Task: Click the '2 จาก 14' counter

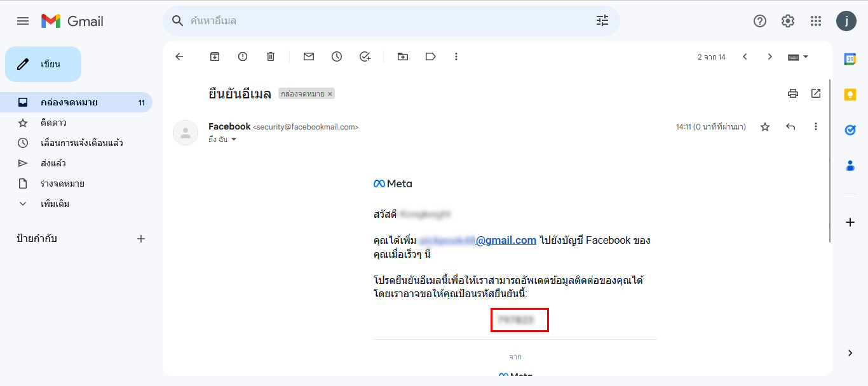Action: click(712, 57)
